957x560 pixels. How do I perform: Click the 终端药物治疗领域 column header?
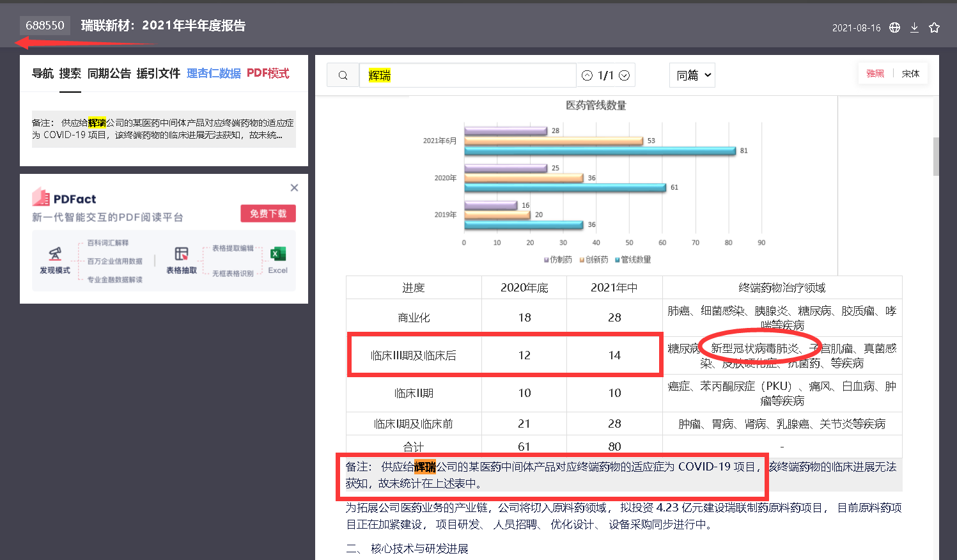pos(782,288)
